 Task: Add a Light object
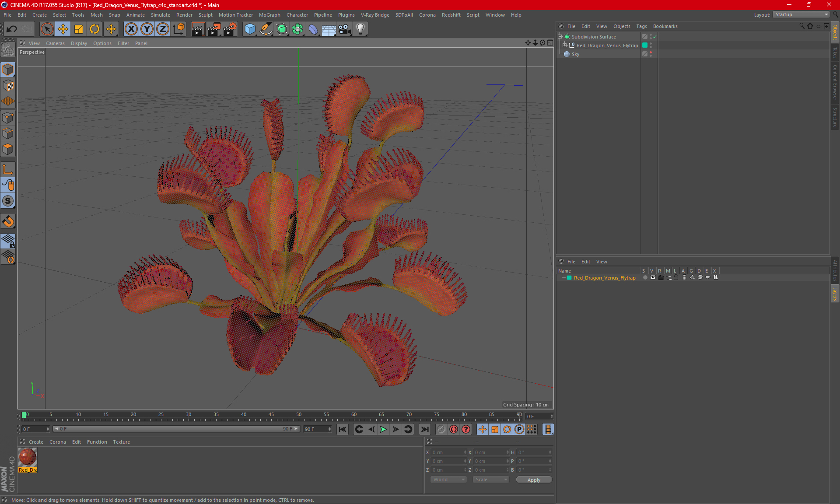[x=360, y=29]
